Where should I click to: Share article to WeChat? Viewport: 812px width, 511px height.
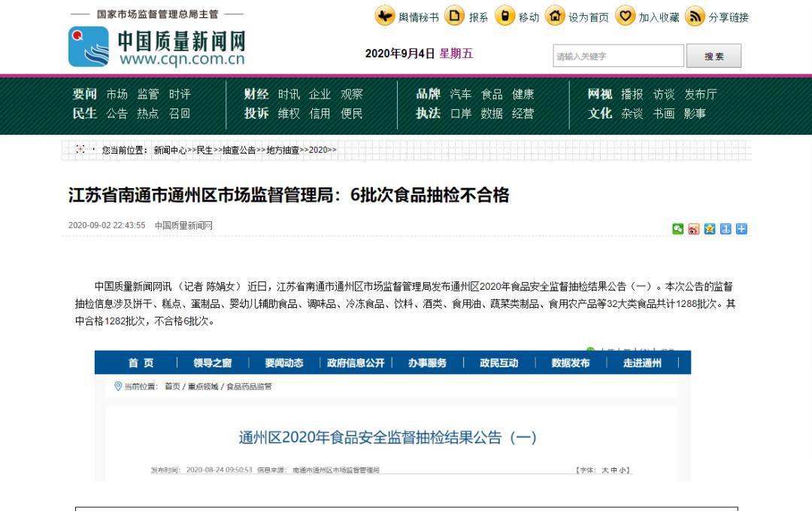click(x=678, y=229)
